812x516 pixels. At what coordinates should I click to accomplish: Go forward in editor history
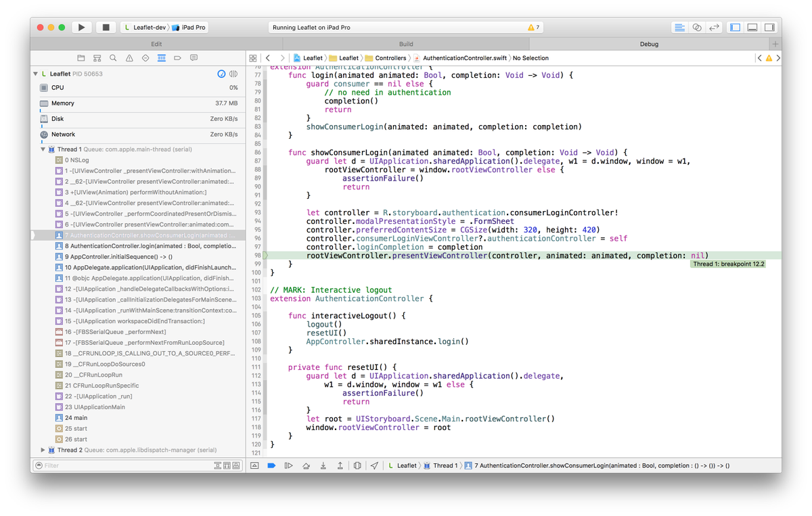tap(282, 58)
